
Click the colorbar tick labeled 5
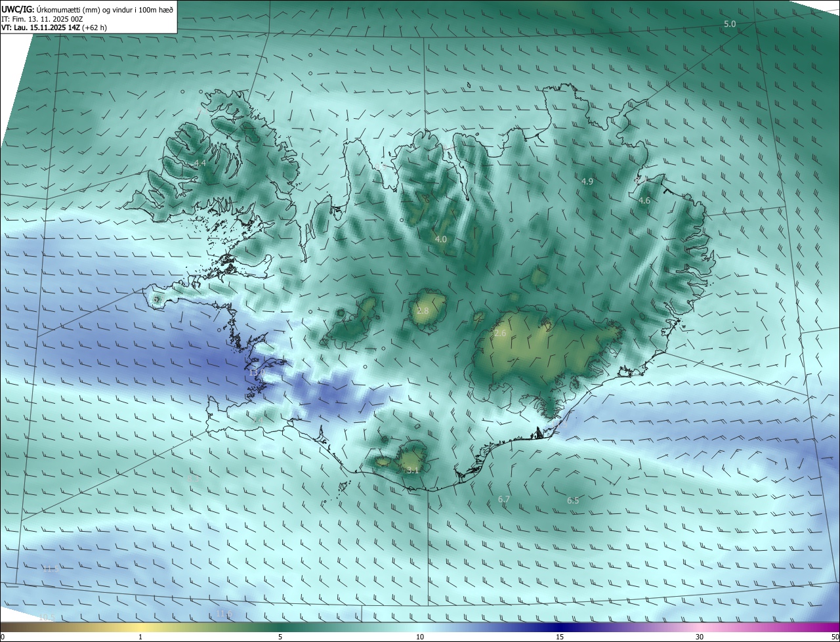(x=280, y=637)
